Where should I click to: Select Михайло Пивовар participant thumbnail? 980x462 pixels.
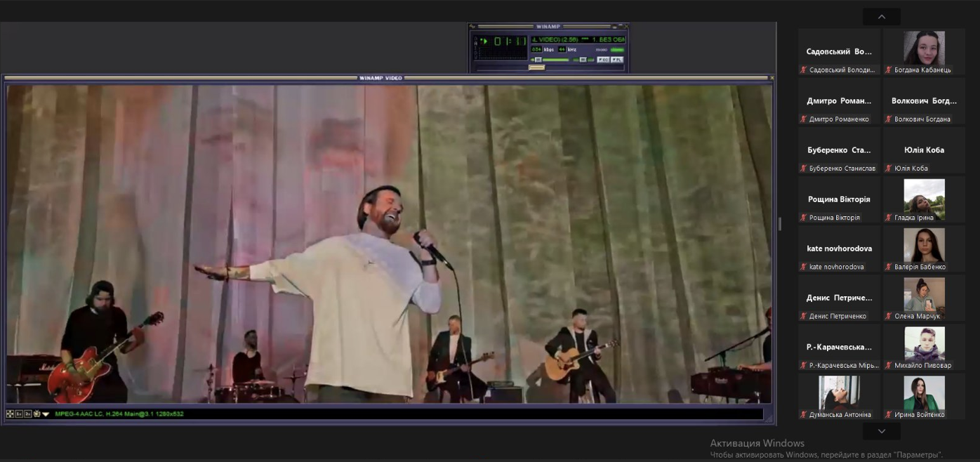pyautogui.click(x=924, y=343)
